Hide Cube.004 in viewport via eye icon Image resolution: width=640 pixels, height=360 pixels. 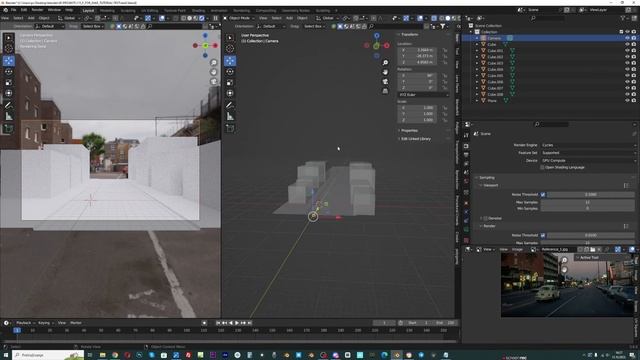point(627,69)
